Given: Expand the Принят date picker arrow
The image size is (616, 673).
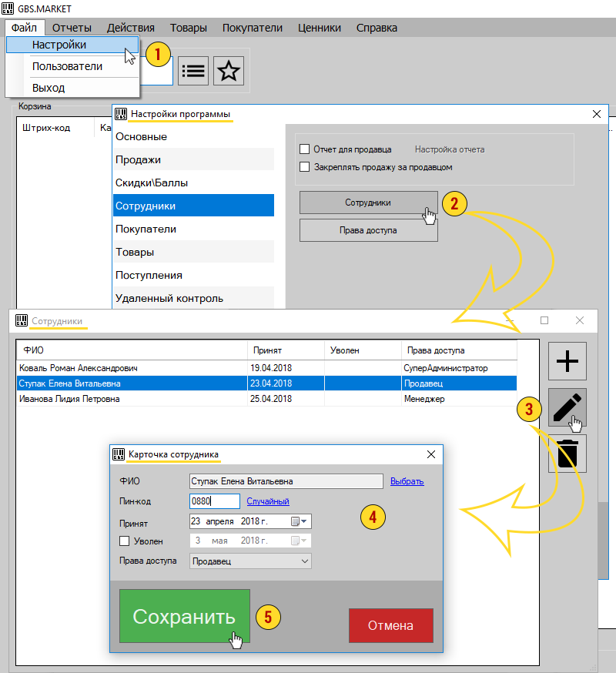Looking at the screenshot, I should (304, 521).
